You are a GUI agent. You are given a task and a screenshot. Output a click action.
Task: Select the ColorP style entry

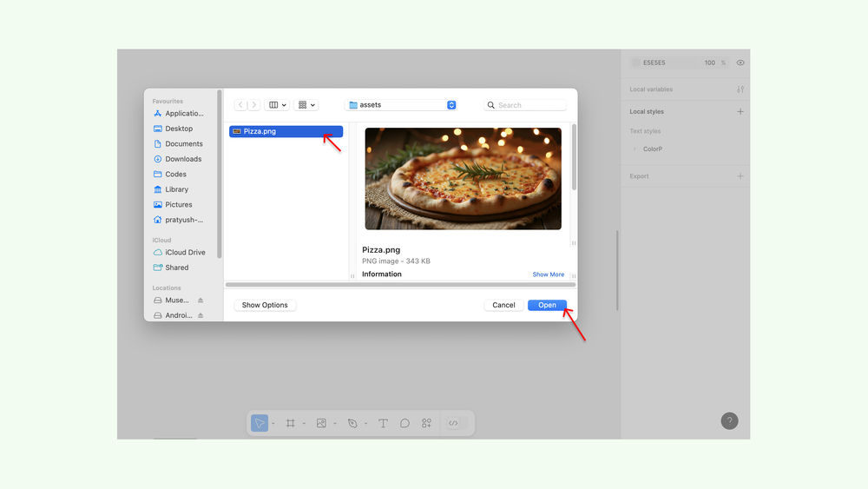653,149
